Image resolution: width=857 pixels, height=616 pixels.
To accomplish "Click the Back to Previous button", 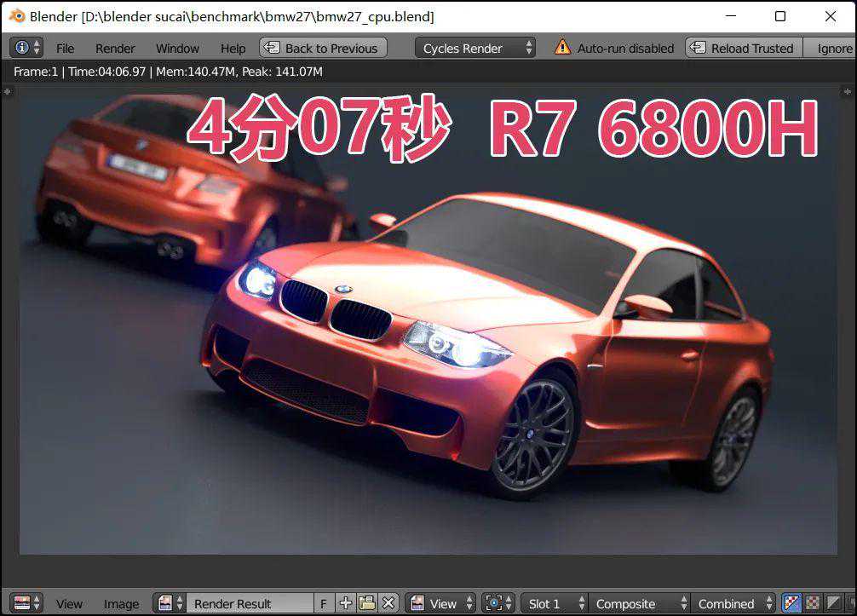I will 322,48.
